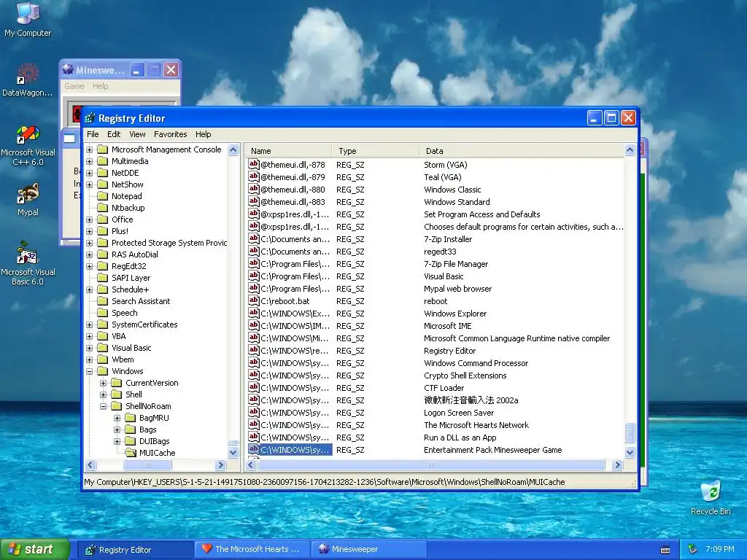This screenshot has height=560, width=747.
Task: Click the Notepad folder icon in tree
Action: tap(102, 195)
